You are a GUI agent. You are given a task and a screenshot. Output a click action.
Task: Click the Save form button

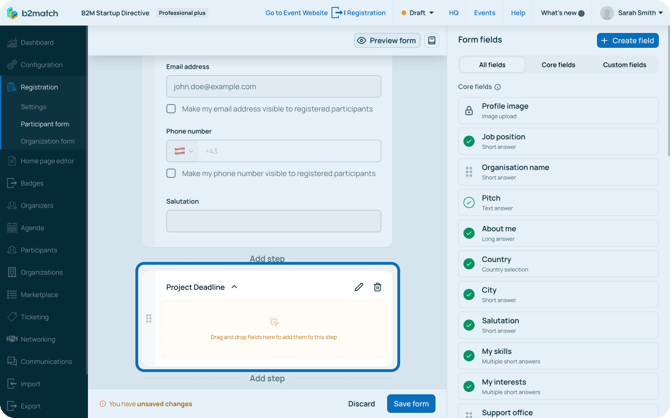(x=411, y=404)
